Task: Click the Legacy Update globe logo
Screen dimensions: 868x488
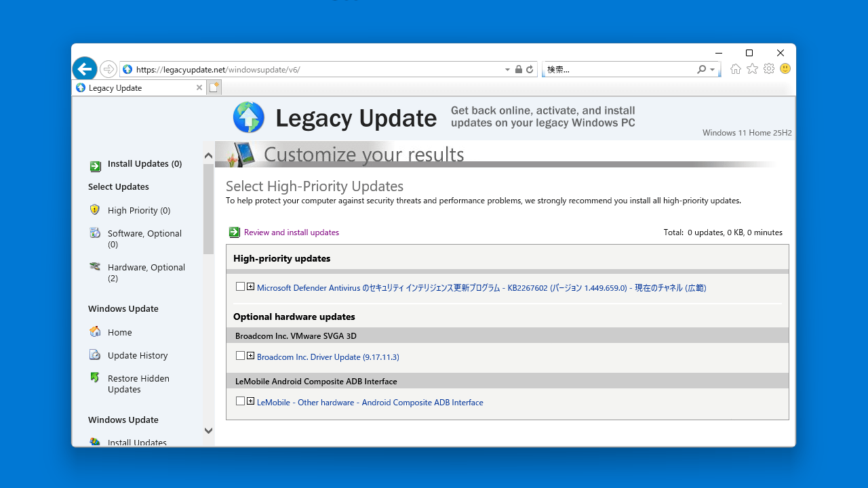Action: pyautogui.click(x=249, y=117)
